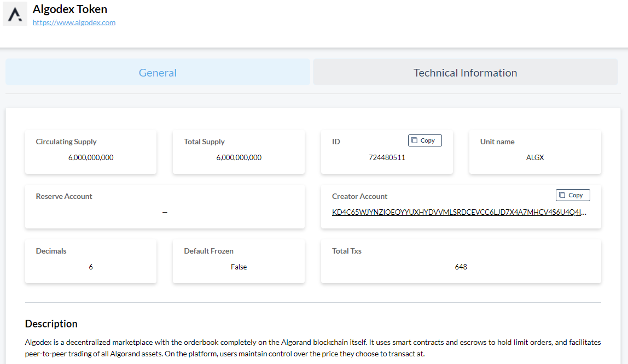Click the Description heading
Image resolution: width=628 pixels, height=364 pixels.
click(51, 324)
